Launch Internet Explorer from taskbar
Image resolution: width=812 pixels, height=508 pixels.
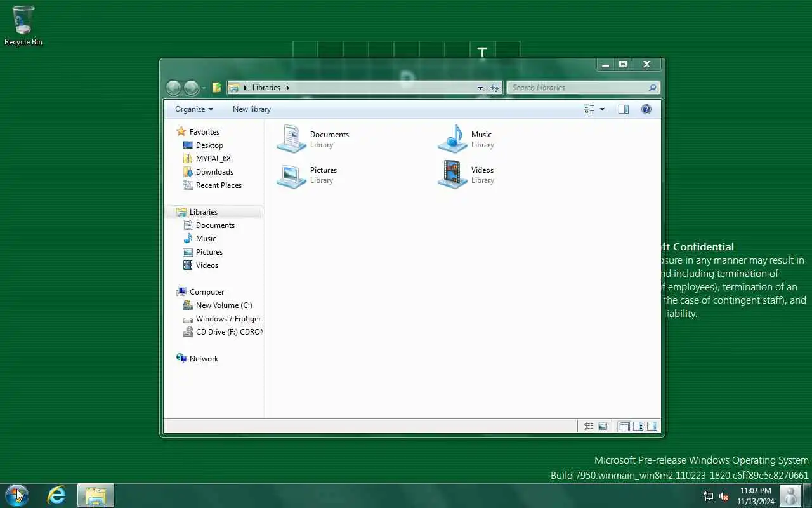(x=57, y=495)
